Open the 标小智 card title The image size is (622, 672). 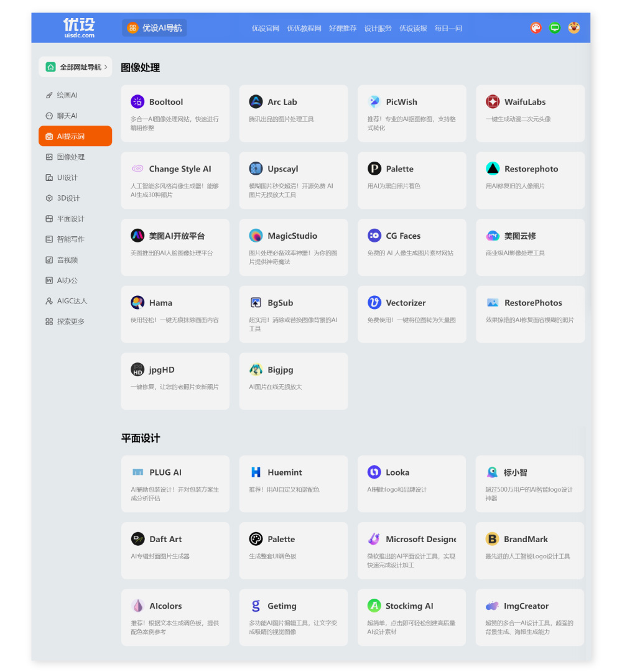click(x=515, y=472)
